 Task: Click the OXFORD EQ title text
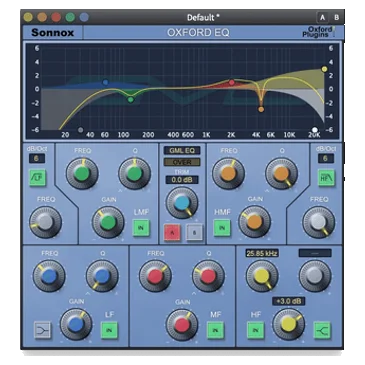click(198, 33)
